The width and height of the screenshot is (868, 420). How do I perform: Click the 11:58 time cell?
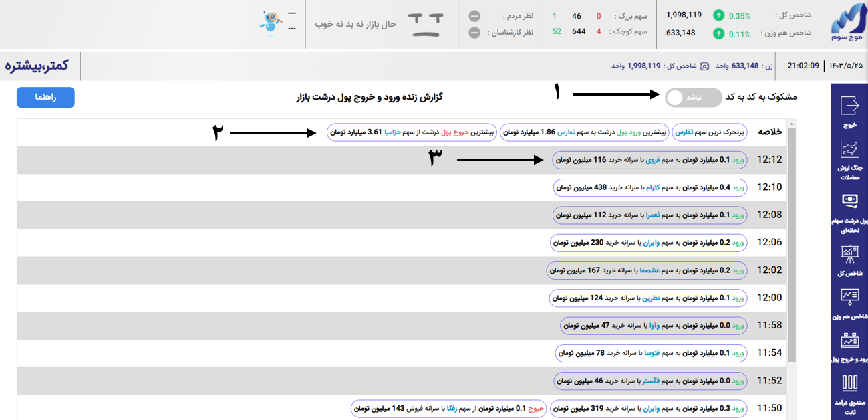[x=768, y=325]
